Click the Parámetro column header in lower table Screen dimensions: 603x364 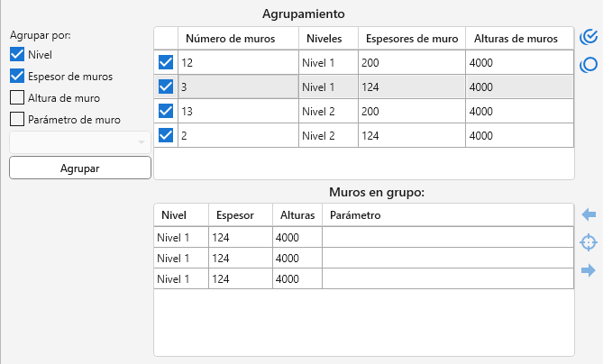356,215
